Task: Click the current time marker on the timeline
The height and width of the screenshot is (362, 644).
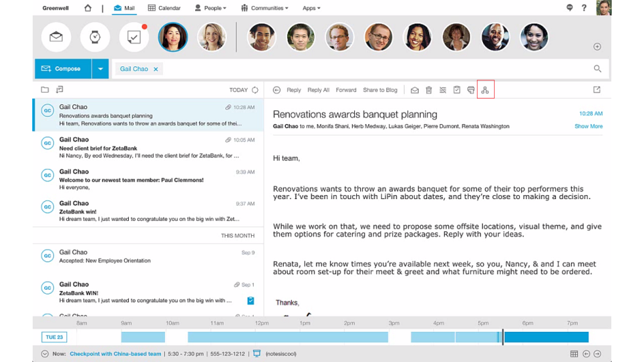Action: point(502,336)
